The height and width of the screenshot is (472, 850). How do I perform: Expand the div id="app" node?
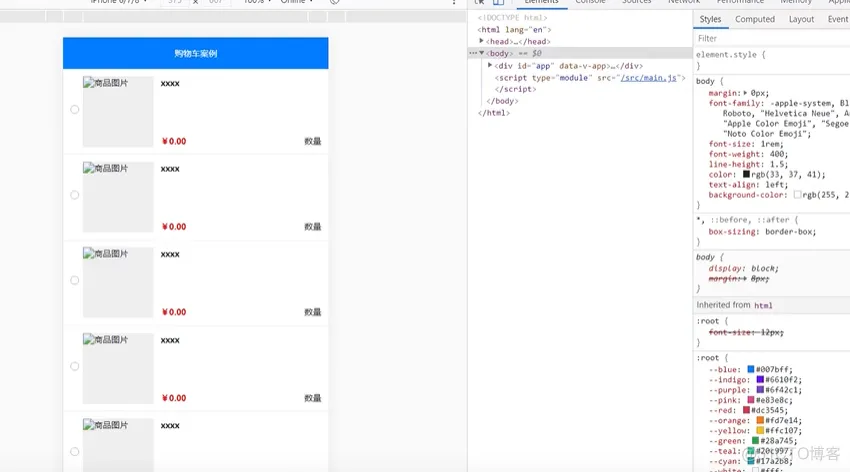click(x=490, y=66)
